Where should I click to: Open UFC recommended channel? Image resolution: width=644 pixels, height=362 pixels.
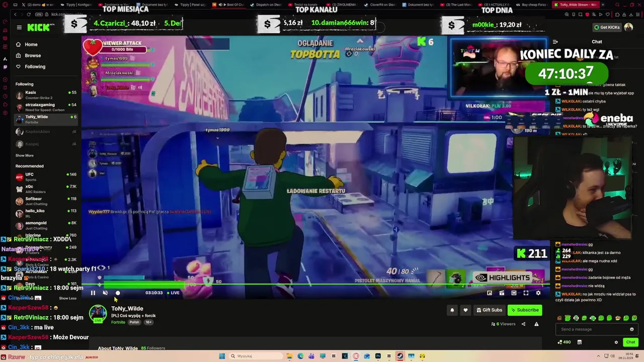tap(46, 176)
